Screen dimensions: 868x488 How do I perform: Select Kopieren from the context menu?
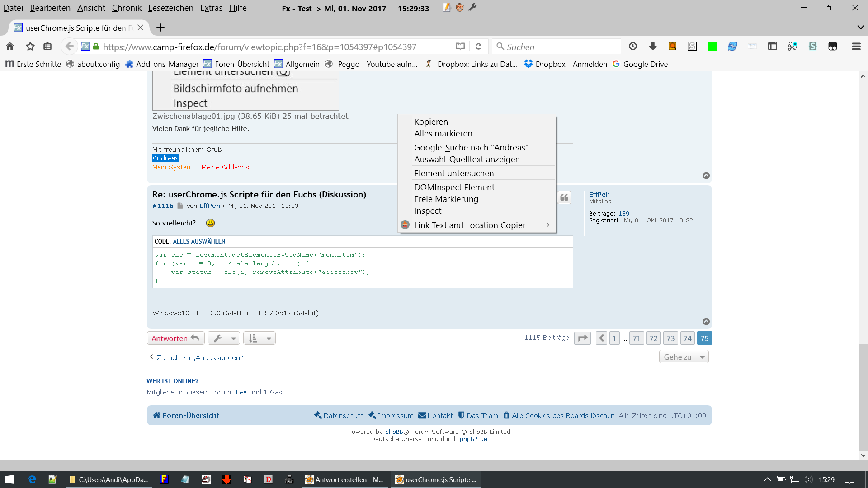(431, 122)
